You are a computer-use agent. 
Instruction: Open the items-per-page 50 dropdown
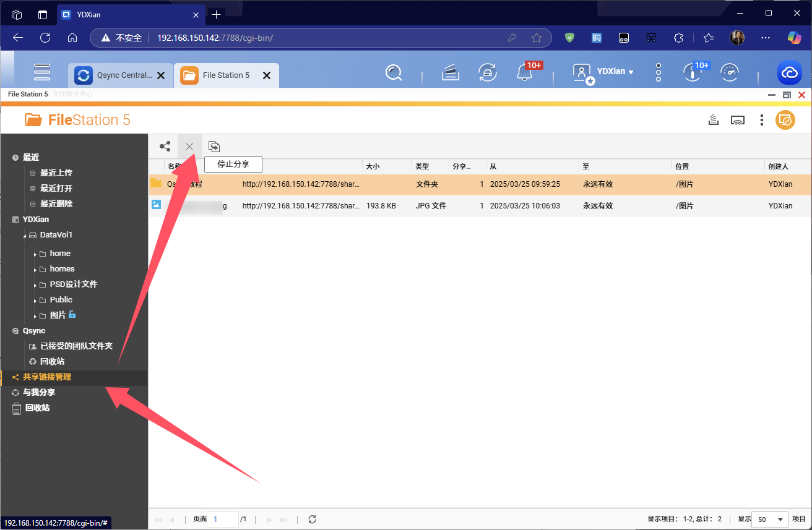coord(770,519)
